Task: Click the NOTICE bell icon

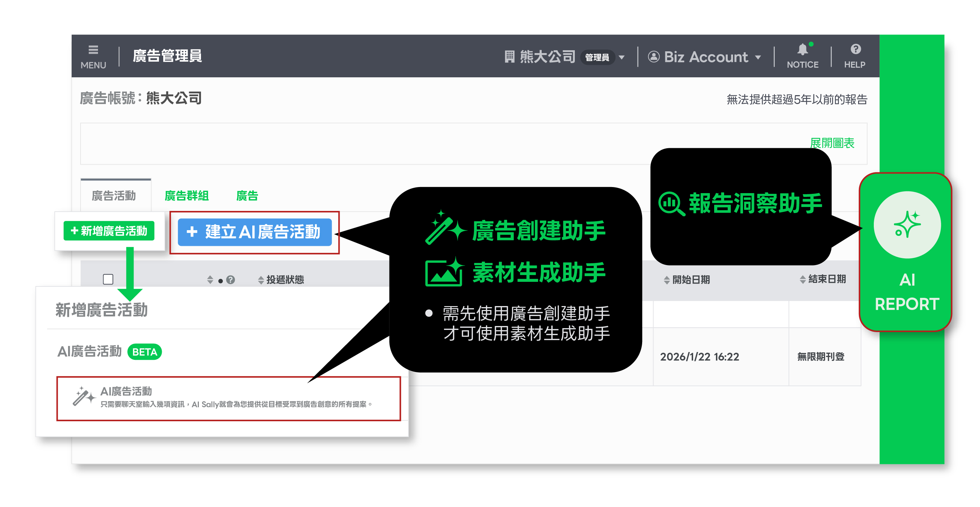Action: point(802,50)
